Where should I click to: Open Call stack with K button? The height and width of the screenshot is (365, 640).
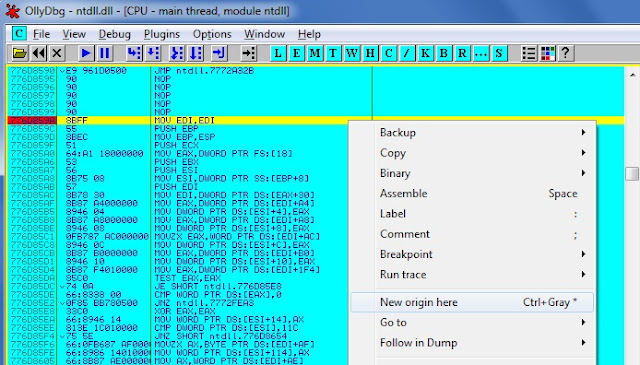click(425, 53)
